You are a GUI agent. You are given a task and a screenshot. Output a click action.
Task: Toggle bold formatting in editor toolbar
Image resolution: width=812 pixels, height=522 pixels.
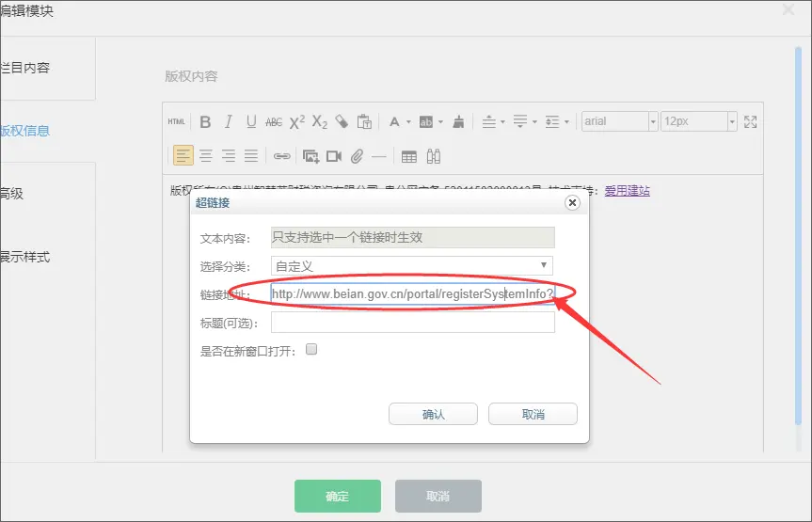click(205, 121)
